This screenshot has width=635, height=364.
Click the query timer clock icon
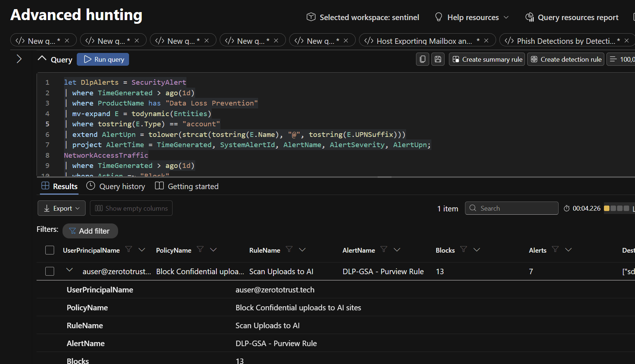[567, 208]
